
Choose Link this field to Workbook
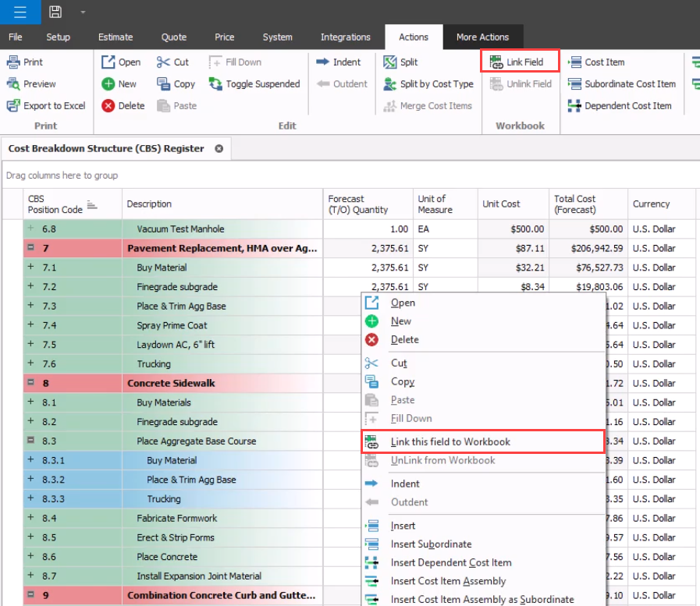(450, 442)
